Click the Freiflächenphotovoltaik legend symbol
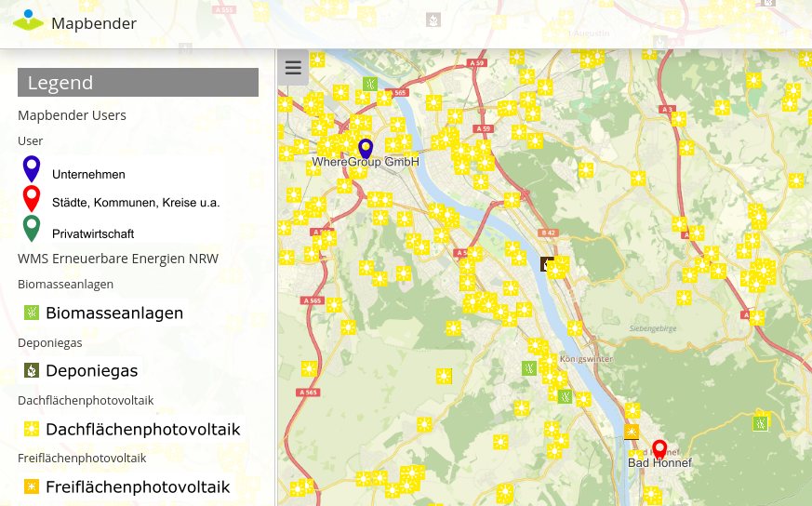Image resolution: width=812 pixels, height=506 pixels. pos(32,486)
